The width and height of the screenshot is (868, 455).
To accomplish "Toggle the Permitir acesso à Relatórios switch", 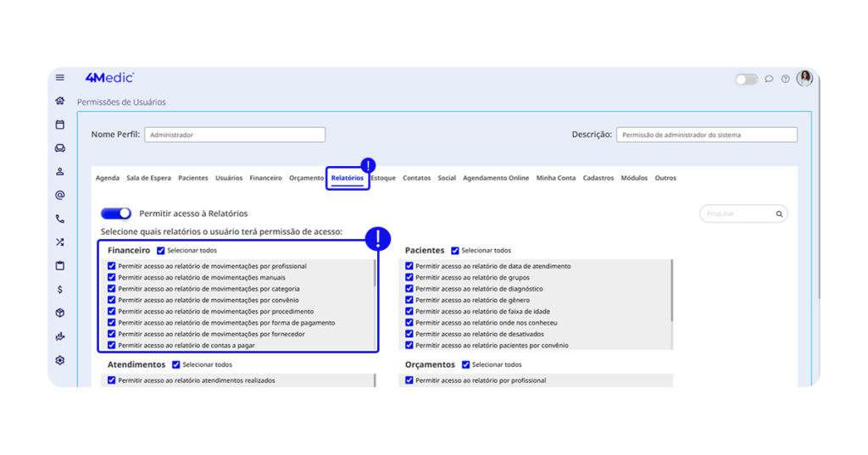I will tap(116, 214).
